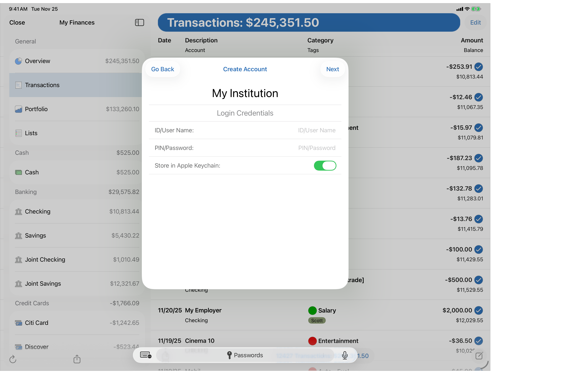Open Lists using its list icon
Image resolution: width=588 pixels, height=374 pixels.
point(19,133)
